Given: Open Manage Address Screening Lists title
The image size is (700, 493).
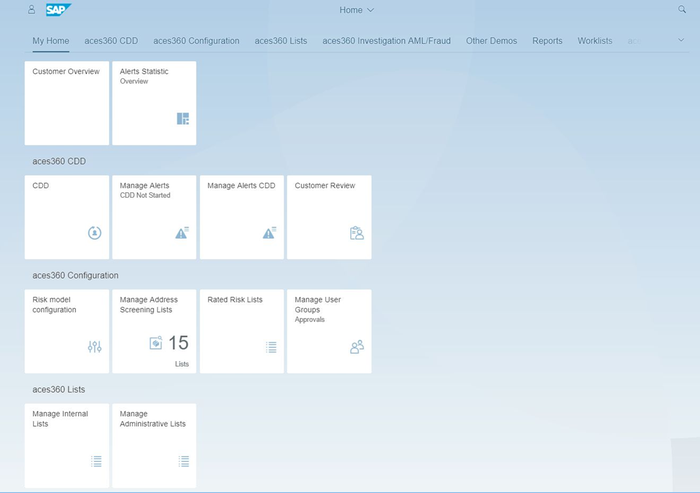Looking at the screenshot, I should (x=149, y=305).
